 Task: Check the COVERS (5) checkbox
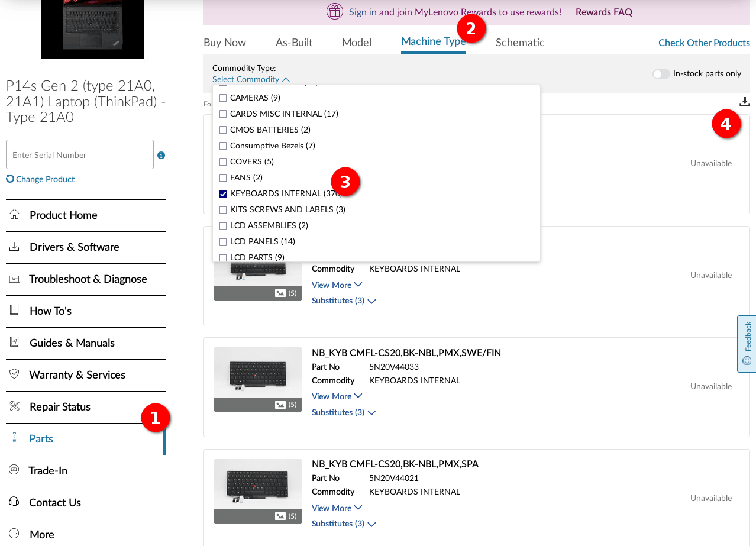coord(223,161)
